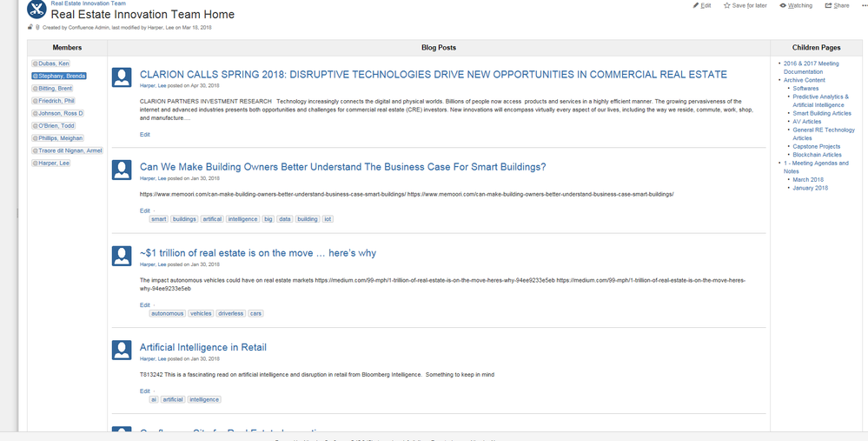Click author avatar beside $1 trillion post
The width and height of the screenshot is (868, 441).
122,256
